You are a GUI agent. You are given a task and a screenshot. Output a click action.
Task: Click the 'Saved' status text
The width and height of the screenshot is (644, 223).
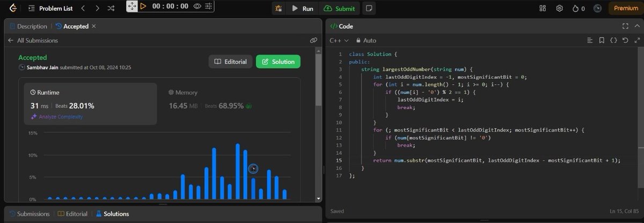[x=337, y=211]
